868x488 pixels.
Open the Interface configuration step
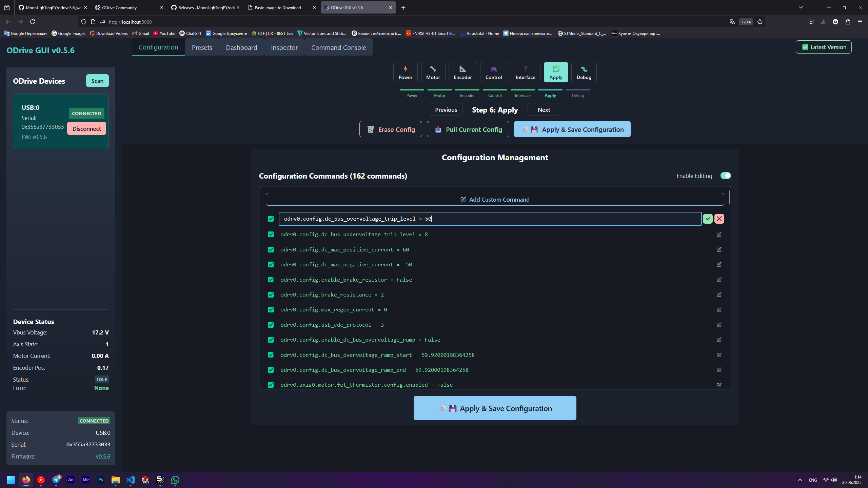525,72
